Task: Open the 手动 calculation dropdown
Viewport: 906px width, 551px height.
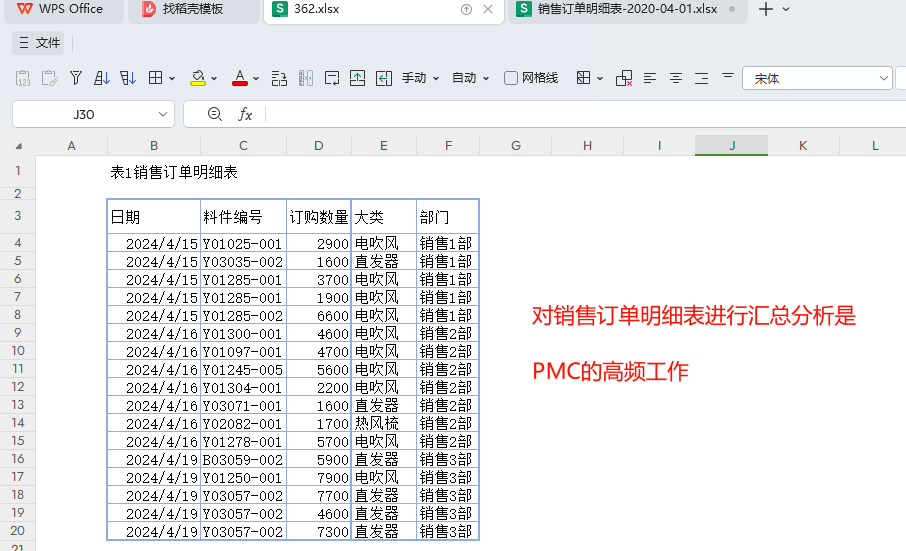Action: tap(421, 78)
